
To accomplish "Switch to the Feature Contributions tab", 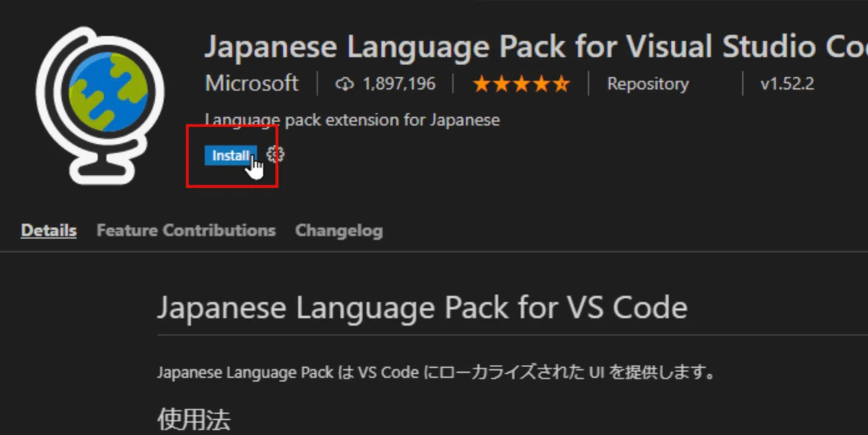I will click(x=186, y=231).
